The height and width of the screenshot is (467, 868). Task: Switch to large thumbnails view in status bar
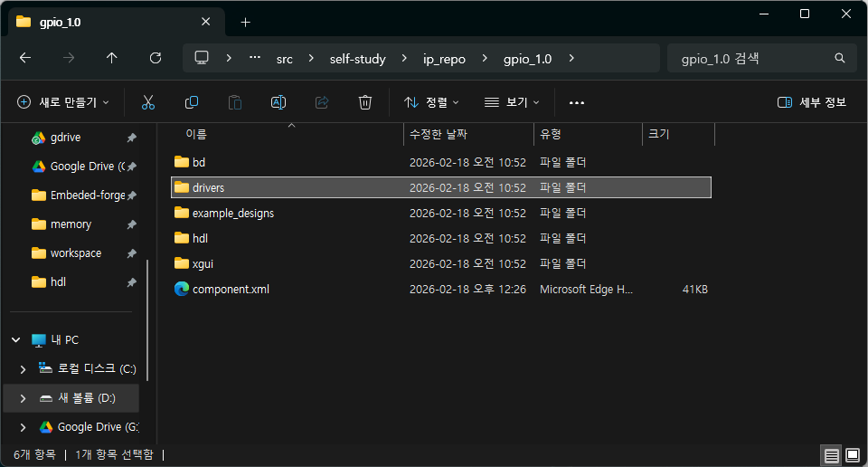[x=852, y=453]
